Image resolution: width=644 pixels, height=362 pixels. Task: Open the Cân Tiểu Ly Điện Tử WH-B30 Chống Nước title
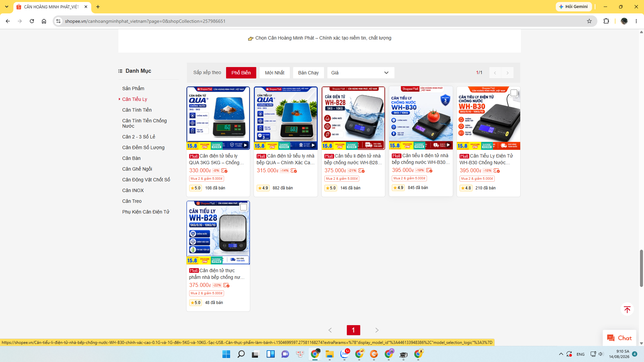tap(486, 159)
